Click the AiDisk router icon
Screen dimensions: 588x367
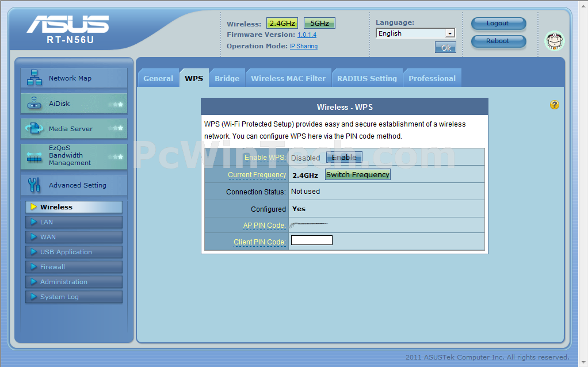tap(35, 103)
